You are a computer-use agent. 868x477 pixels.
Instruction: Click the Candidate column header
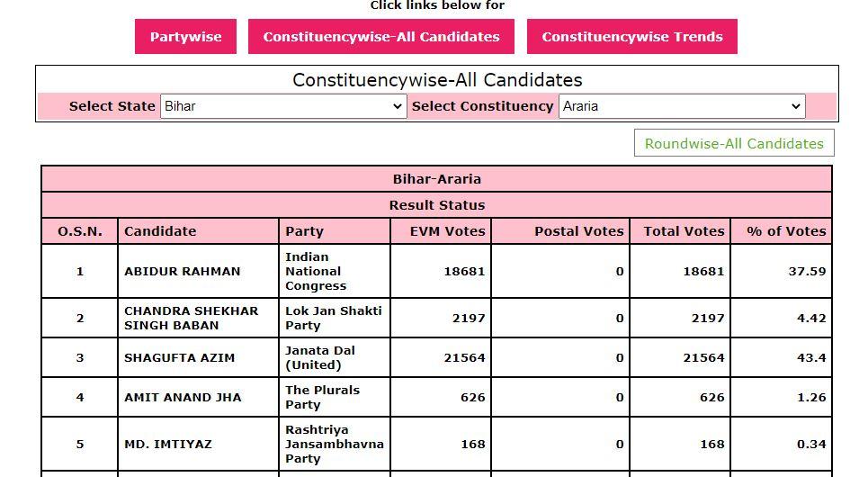click(160, 231)
